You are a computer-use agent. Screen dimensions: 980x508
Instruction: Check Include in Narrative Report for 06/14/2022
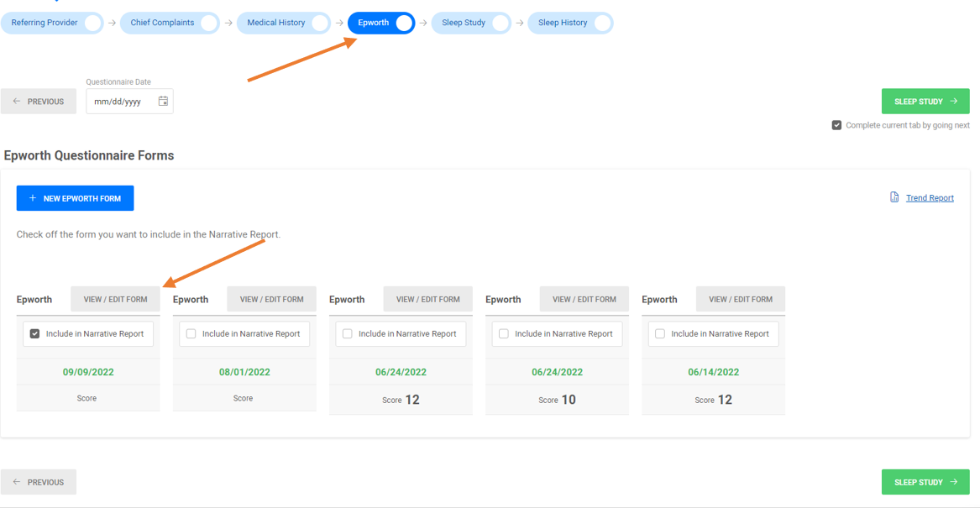(660, 333)
